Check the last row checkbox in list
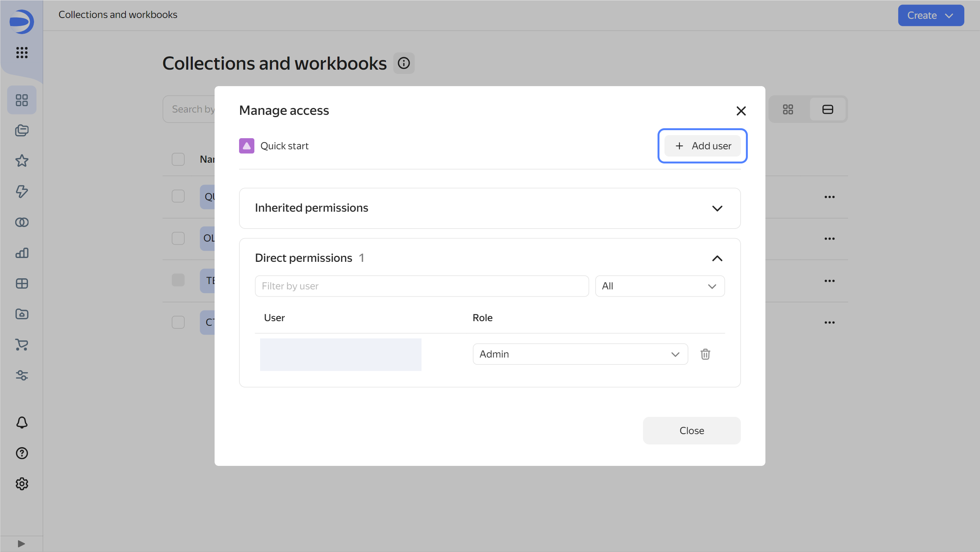The image size is (980, 552). click(178, 322)
